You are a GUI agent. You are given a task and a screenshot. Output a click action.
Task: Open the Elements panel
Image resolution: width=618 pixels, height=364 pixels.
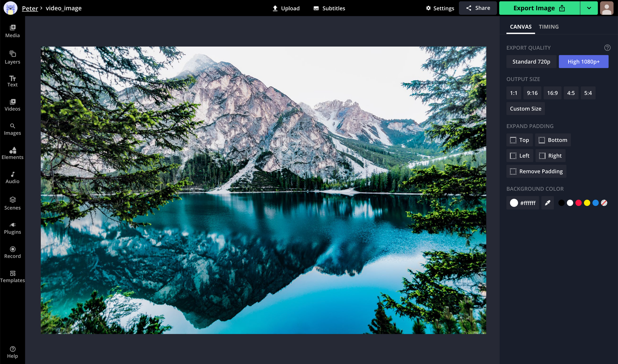pyautogui.click(x=12, y=152)
